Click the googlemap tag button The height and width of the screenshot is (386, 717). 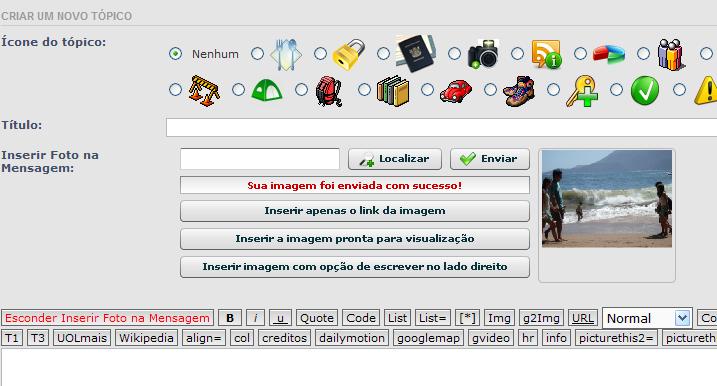[x=428, y=338]
